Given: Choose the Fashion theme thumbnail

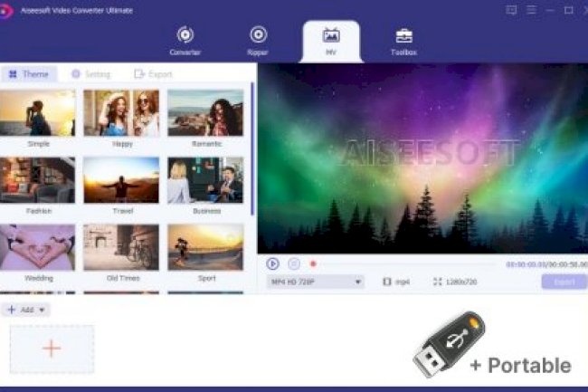Looking at the screenshot, I should [37, 180].
